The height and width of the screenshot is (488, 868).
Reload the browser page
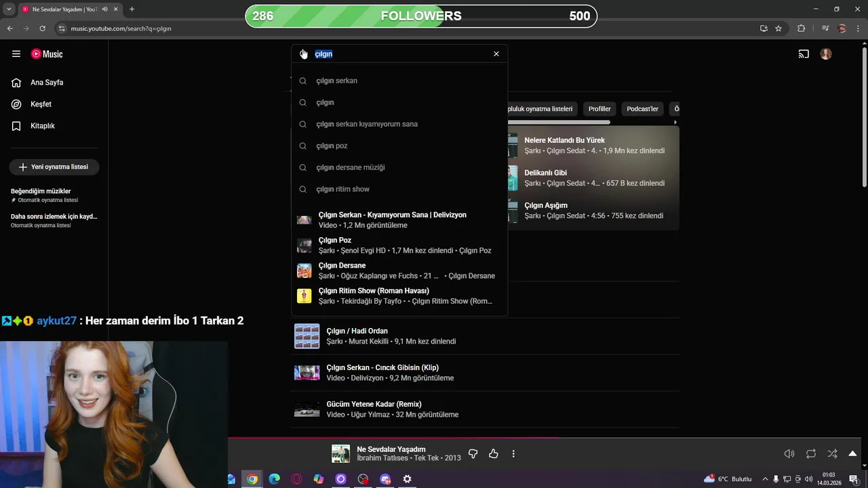42,28
